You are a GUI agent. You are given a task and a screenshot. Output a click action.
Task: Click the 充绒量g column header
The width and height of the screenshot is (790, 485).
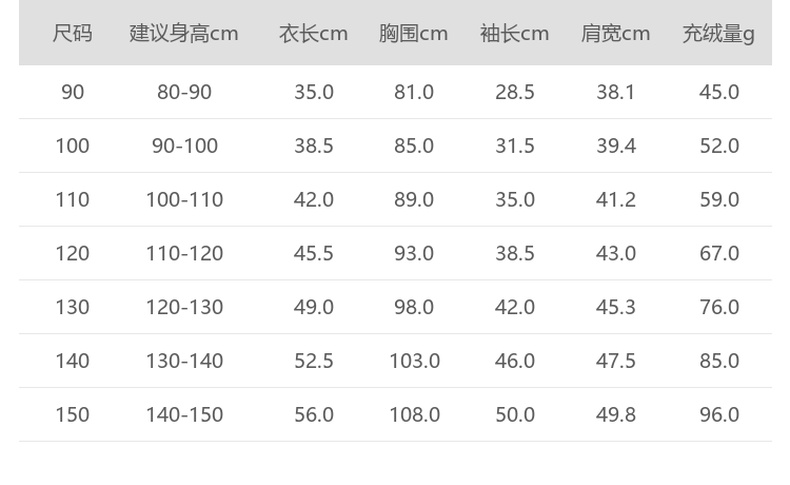click(x=718, y=33)
